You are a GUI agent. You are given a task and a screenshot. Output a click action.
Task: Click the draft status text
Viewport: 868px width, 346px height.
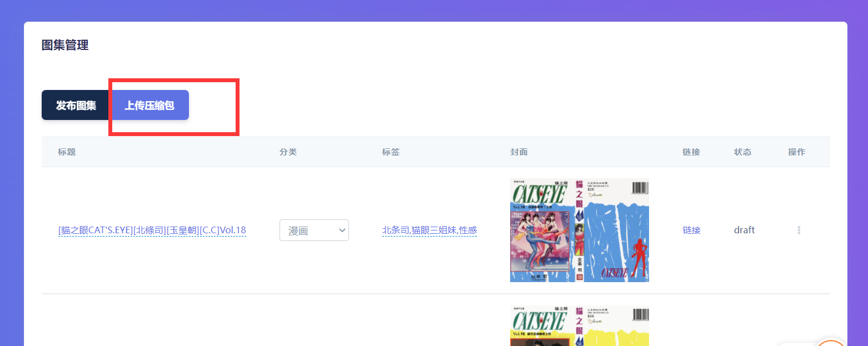click(x=744, y=230)
